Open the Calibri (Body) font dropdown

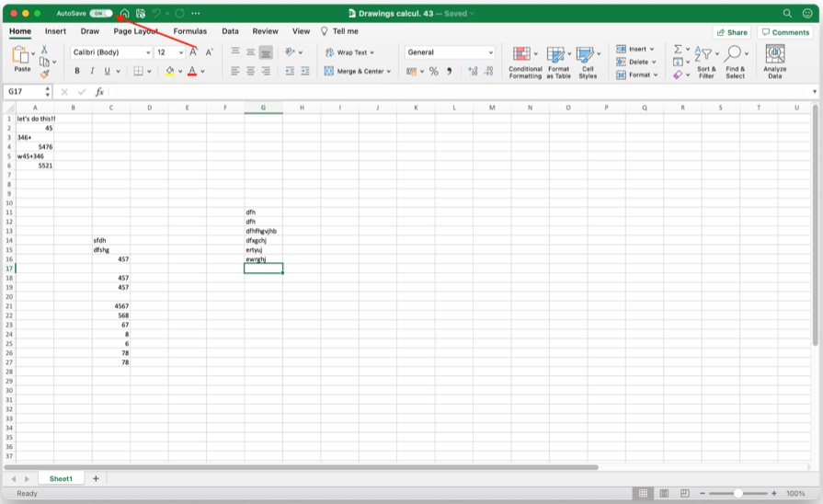(x=110, y=52)
